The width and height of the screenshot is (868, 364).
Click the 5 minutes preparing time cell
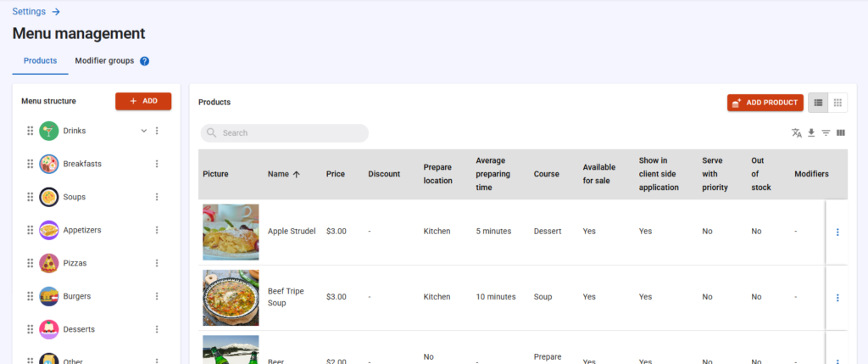(x=494, y=231)
